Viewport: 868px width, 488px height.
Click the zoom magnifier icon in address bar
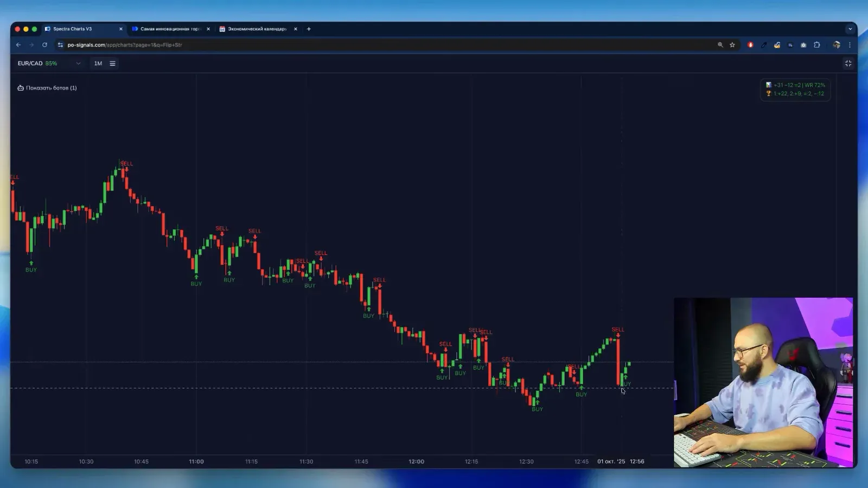[x=720, y=45]
